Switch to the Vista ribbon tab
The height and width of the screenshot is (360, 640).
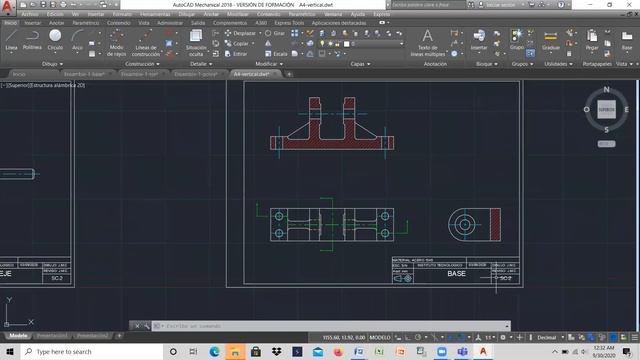click(x=144, y=23)
